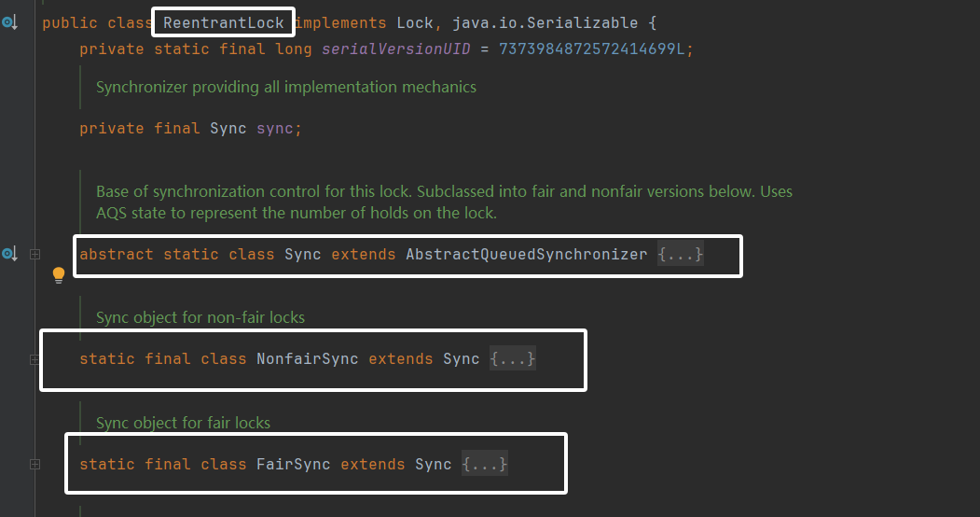This screenshot has height=517, width=980.
Task: Click java.io.Serializable in the class declaration
Action: point(545,23)
